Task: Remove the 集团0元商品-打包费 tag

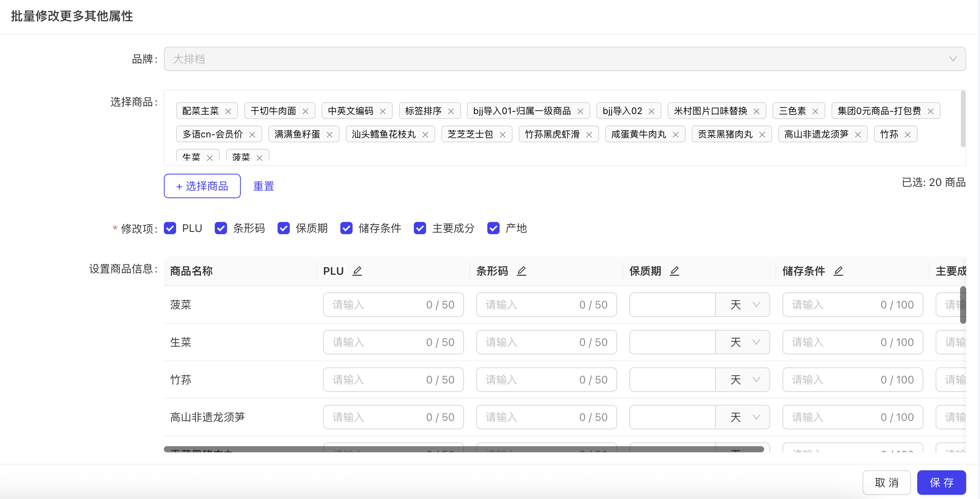Action: pos(931,111)
